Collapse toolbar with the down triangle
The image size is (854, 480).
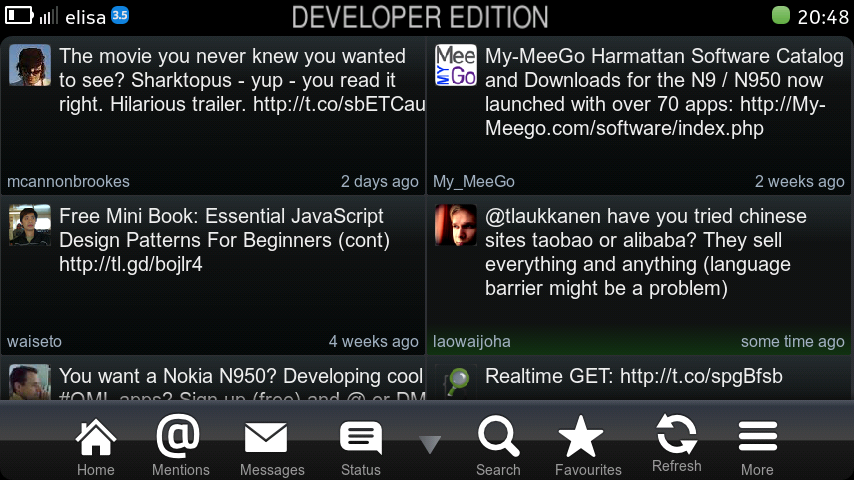coord(430,444)
